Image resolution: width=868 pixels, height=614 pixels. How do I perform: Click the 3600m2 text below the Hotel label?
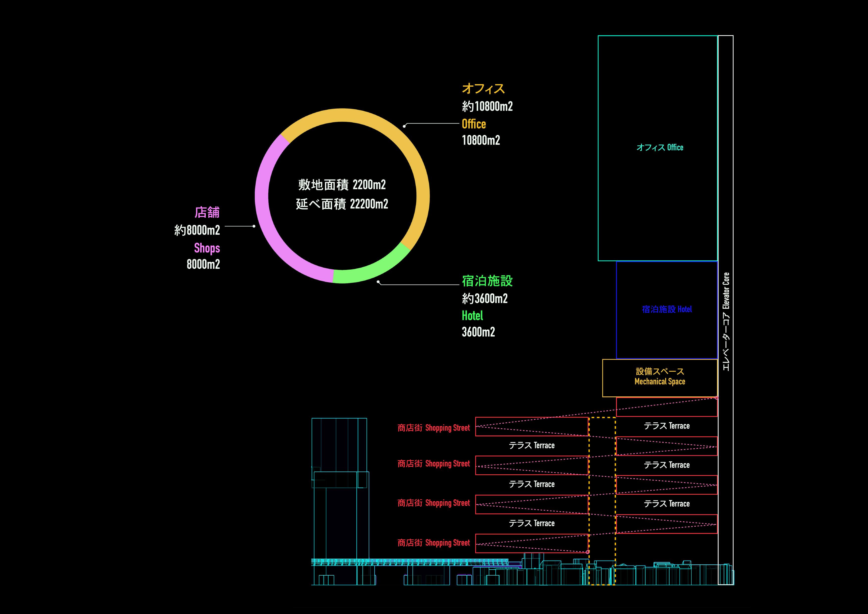(x=478, y=332)
